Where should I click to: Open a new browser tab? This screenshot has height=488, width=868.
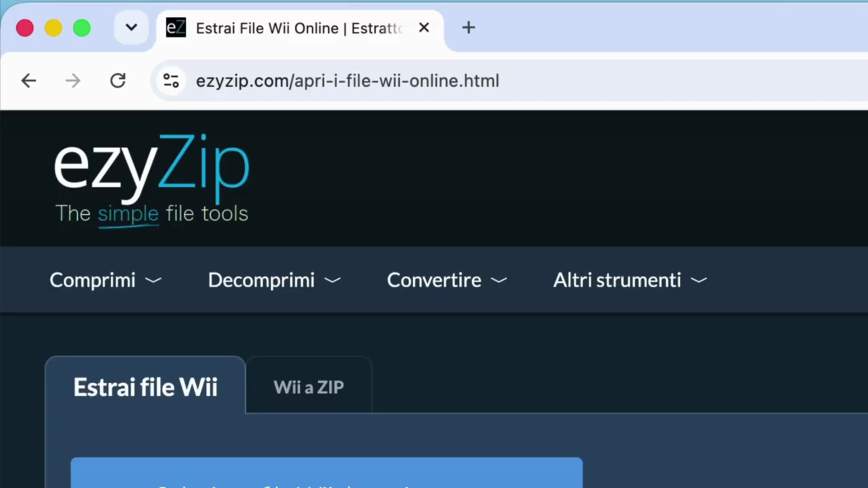[468, 28]
